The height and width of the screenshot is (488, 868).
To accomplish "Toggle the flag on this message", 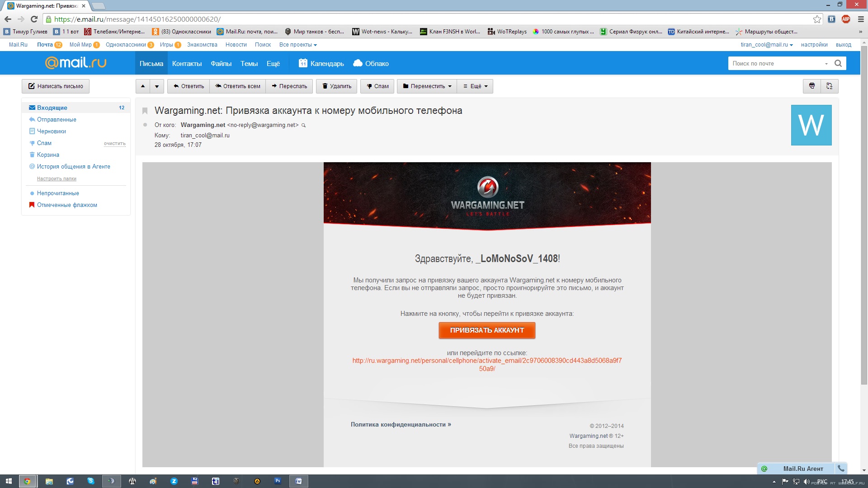I will point(145,111).
